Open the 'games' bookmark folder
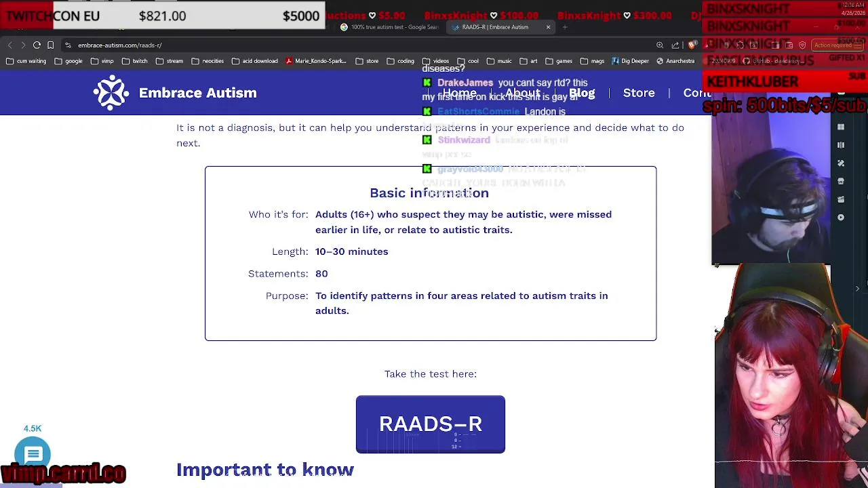868x488 pixels. pos(558,61)
